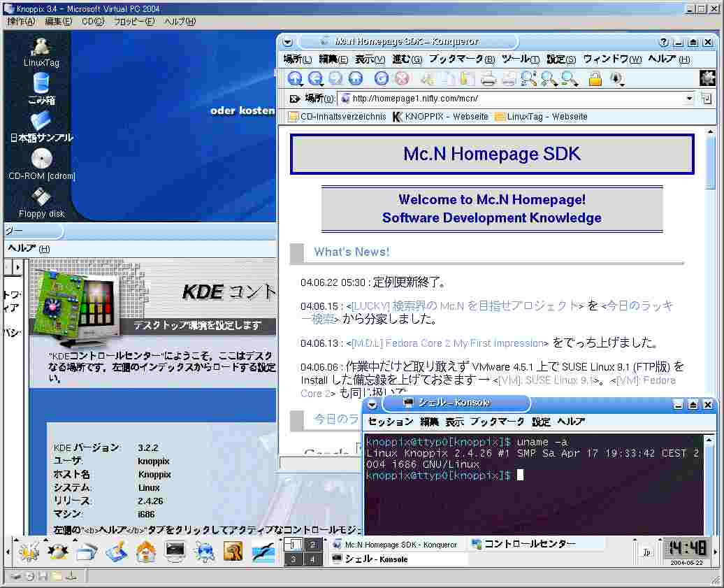Open the ブックマーク(B) menu in Konqueror
724x588 pixels.
(x=461, y=59)
